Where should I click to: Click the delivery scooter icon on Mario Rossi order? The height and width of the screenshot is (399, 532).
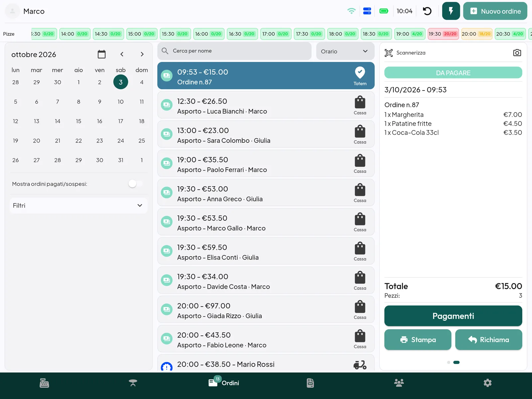(x=360, y=365)
